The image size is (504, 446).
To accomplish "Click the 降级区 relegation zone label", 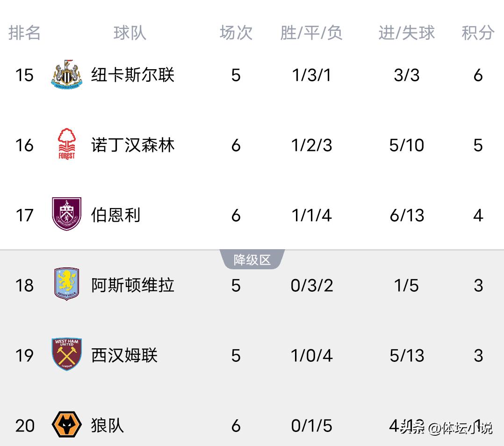I will (x=252, y=259).
